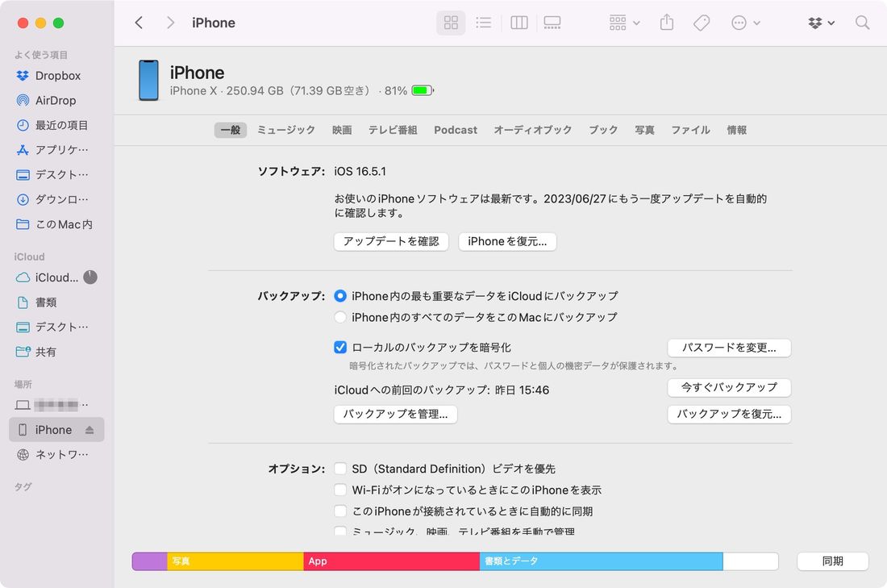Image resolution: width=887 pixels, height=588 pixels.
Task: Click the アップデートを確認 button
Action: click(391, 242)
